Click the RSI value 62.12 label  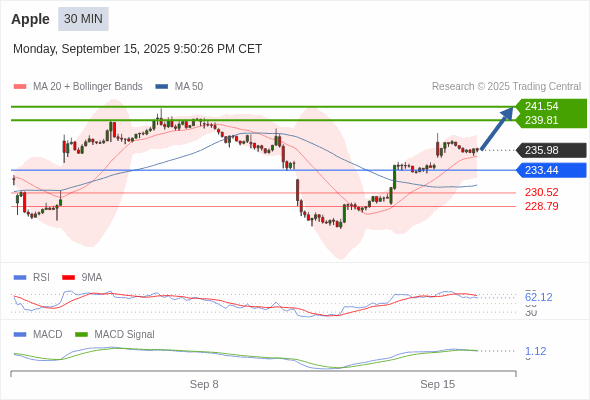point(538,297)
